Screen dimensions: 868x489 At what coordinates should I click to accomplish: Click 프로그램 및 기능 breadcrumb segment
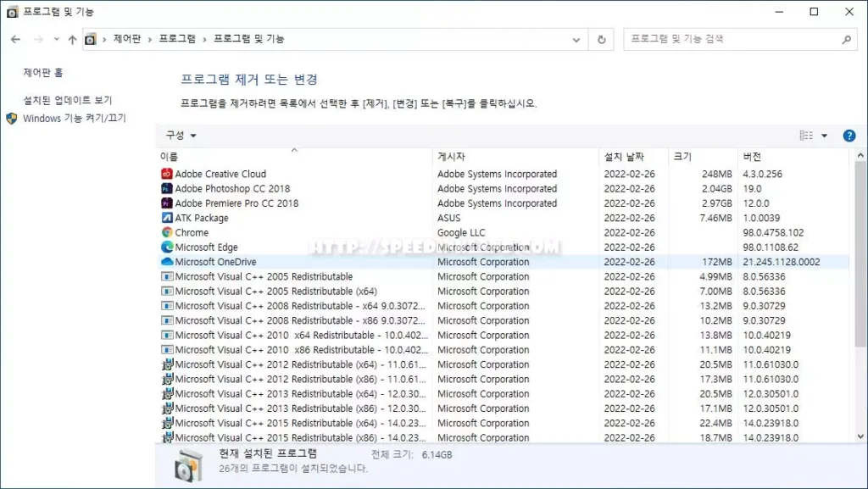click(x=248, y=39)
